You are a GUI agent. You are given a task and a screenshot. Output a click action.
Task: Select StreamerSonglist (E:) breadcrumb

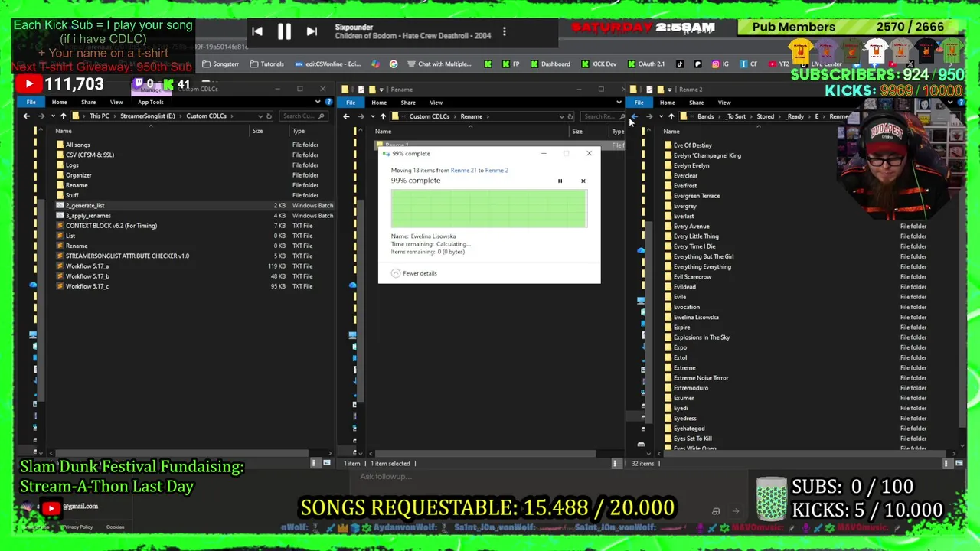147,116
